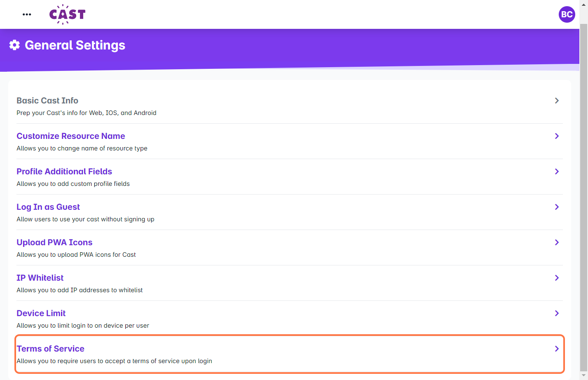
Task: Expand the Terms of Service chevron
Action: [x=557, y=349]
